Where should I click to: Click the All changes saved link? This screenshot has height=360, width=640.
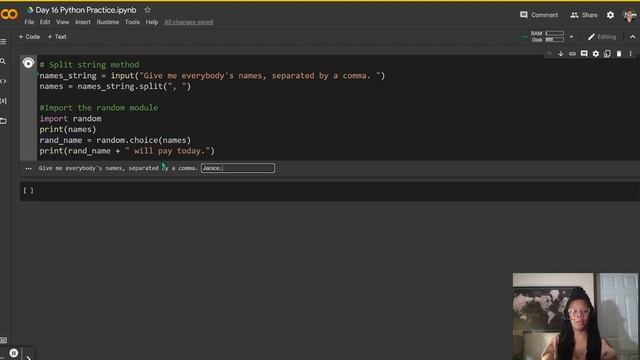click(189, 22)
